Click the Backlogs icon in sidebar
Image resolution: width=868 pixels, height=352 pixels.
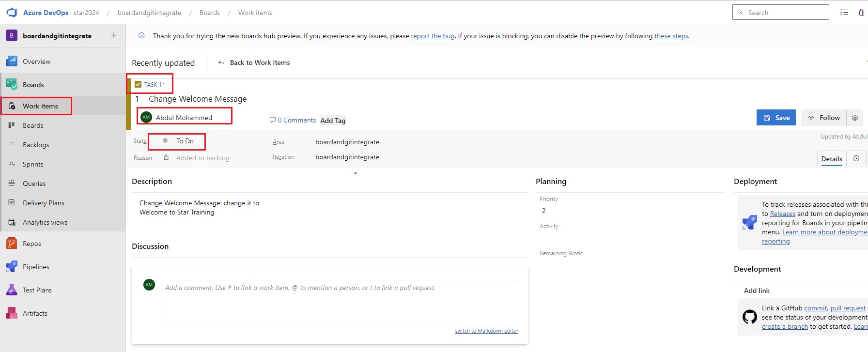12,144
